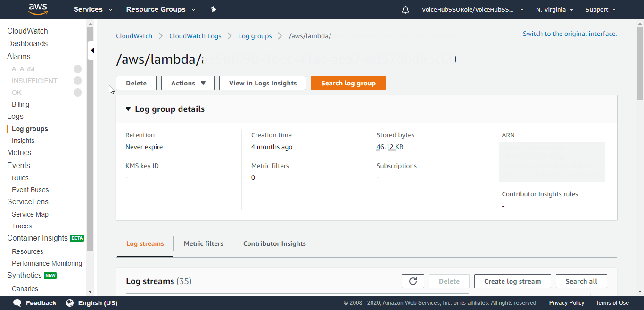Open the N. Virginia region dropdown
This screenshot has width=644, height=310.
click(x=555, y=9)
